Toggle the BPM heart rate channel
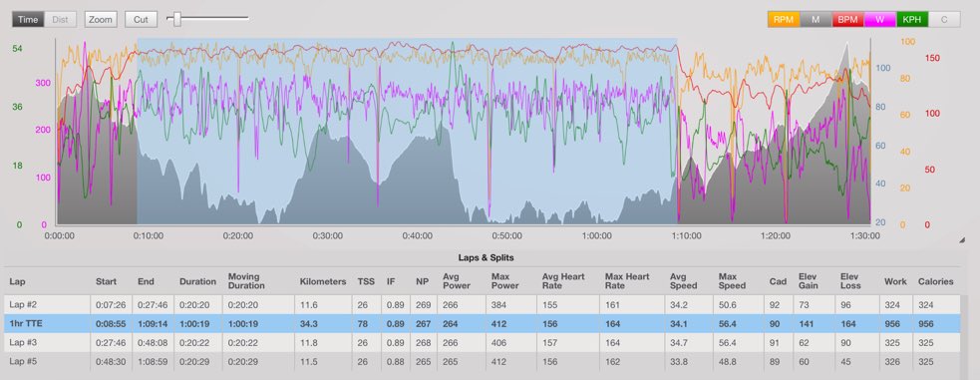This screenshot has height=380, width=980. (847, 19)
